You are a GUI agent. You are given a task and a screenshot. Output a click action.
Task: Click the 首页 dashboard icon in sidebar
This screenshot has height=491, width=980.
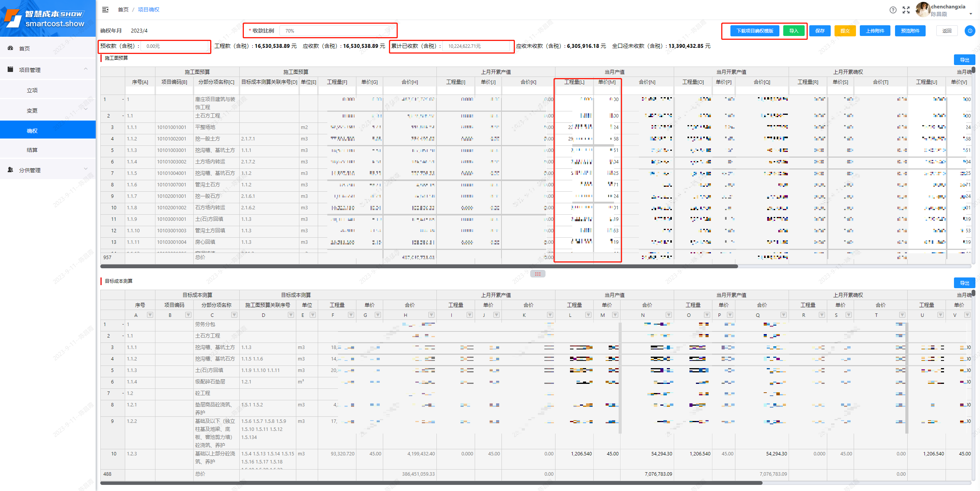[11, 48]
